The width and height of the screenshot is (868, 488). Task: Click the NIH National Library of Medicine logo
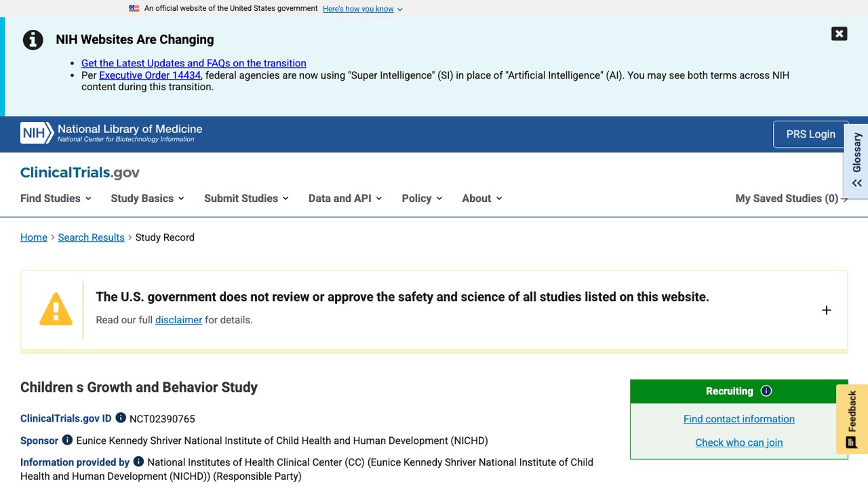point(111,133)
